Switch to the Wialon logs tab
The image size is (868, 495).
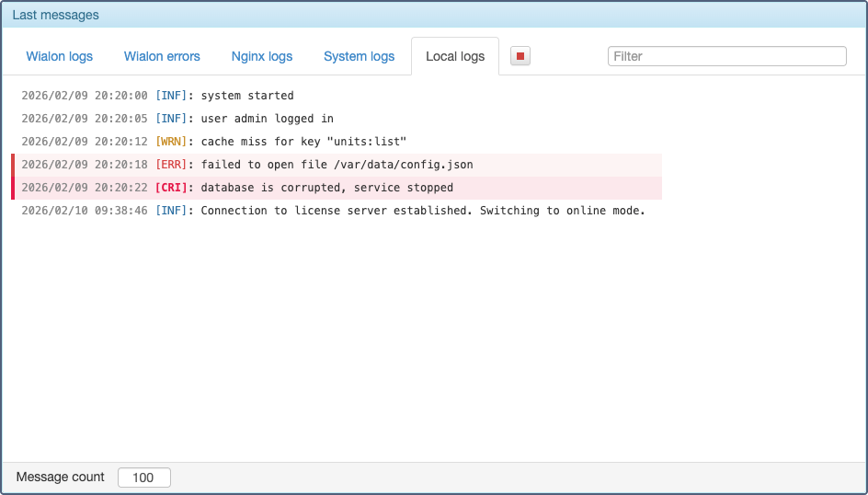coord(60,56)
